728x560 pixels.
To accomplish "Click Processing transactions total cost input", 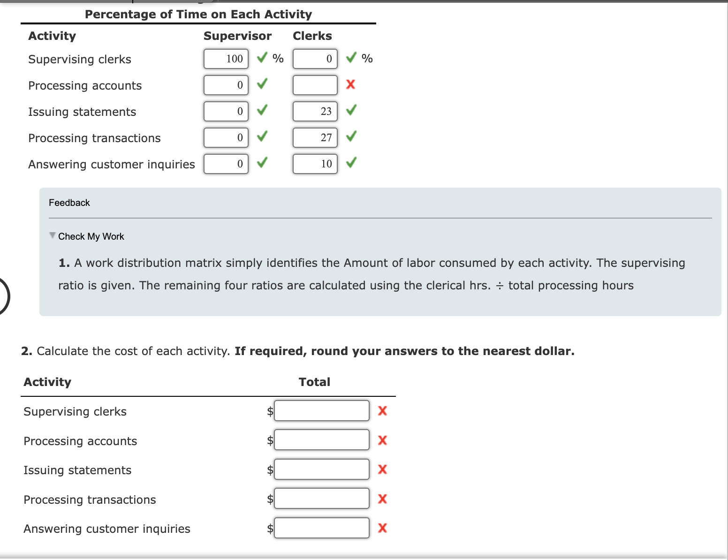I will [322, 499].
